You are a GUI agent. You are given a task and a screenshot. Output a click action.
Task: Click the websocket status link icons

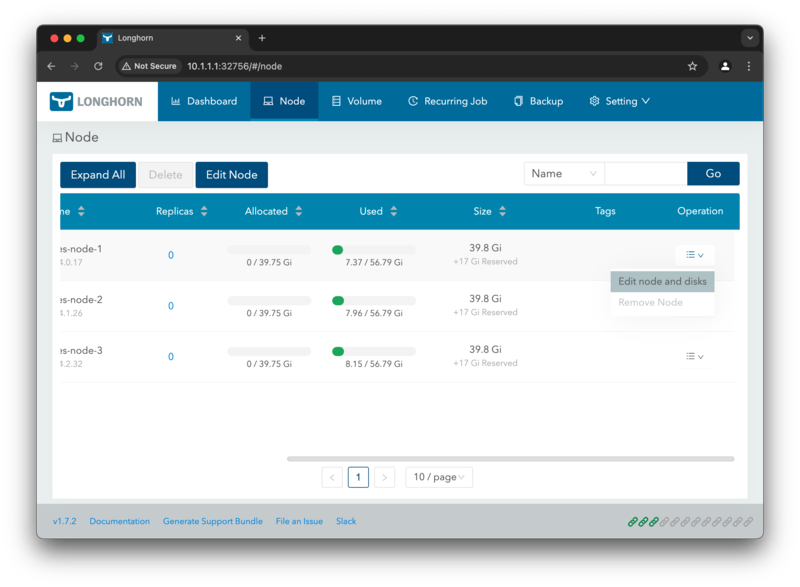pyautogui.click(x=690, y=522)
